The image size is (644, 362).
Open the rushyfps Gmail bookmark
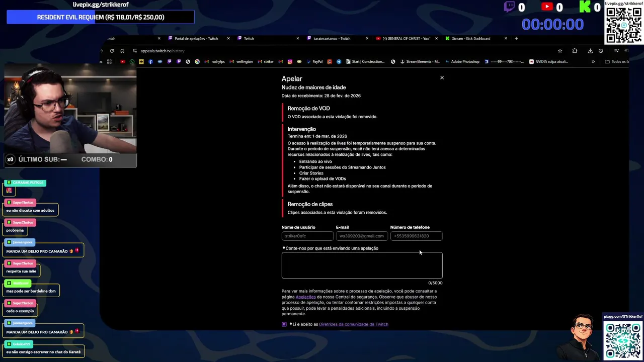click(x=215, y=61)
